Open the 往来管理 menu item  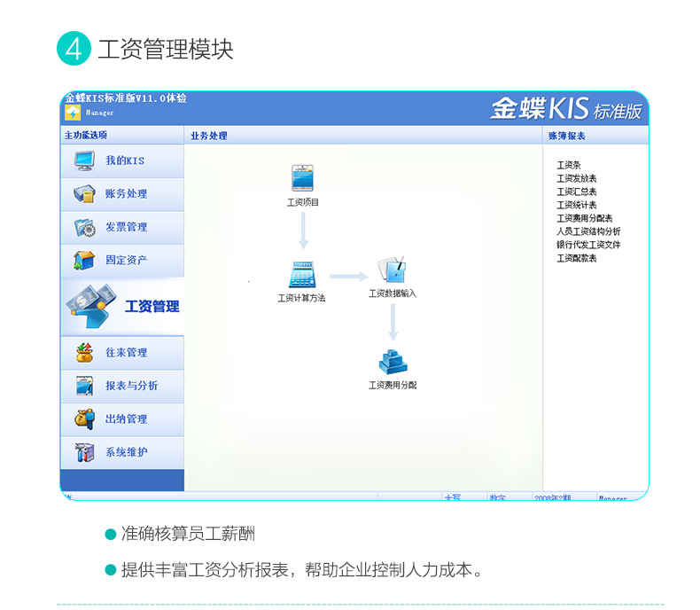tap(126, 353)
